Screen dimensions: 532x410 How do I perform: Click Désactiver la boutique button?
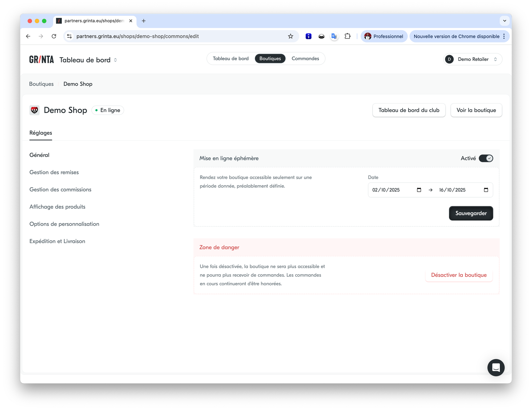(x=459, y=275)
